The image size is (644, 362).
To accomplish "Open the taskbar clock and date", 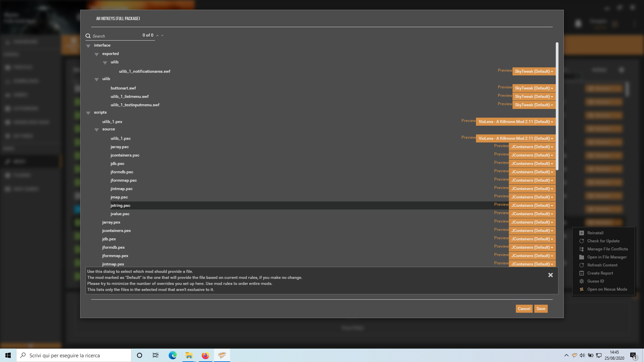I will (614, 355).
